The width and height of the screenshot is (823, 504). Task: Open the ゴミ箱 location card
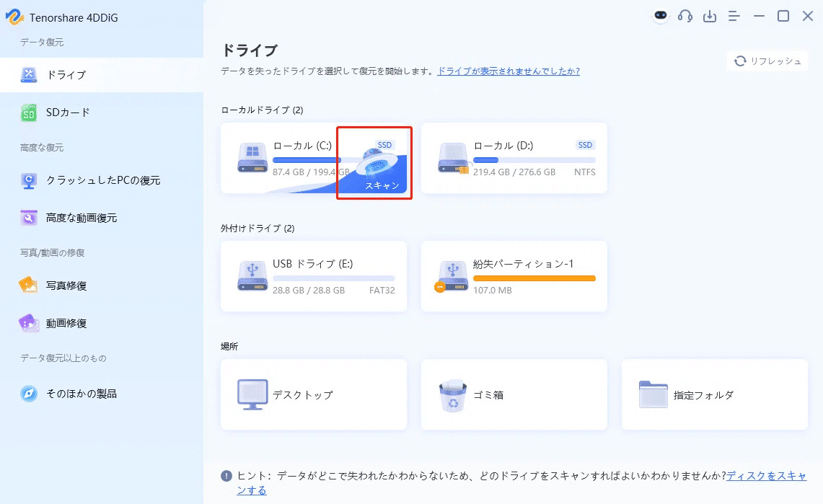click(513, 394)
